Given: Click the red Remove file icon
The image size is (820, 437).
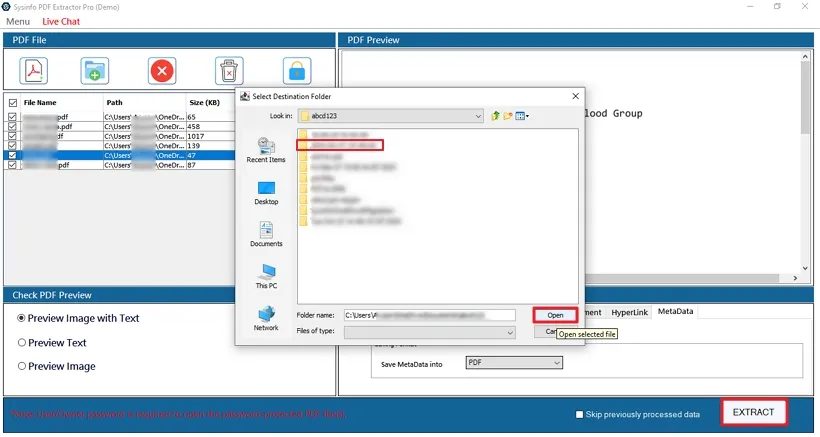Looking at the screenshot, I should point(162,71).
